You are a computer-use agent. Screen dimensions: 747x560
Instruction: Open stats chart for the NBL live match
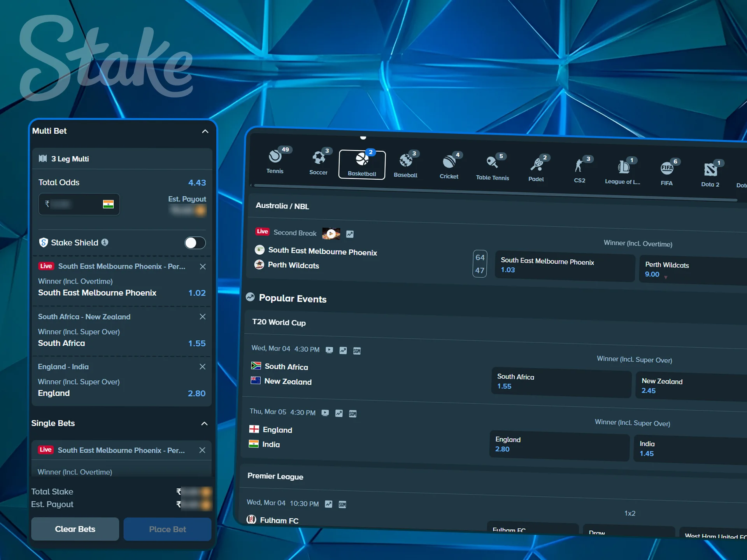[350, 234]
